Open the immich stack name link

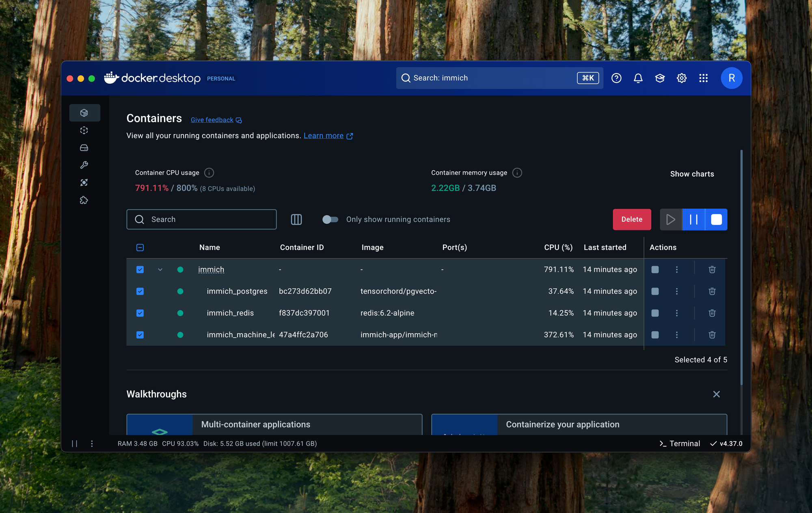(211, 270)
